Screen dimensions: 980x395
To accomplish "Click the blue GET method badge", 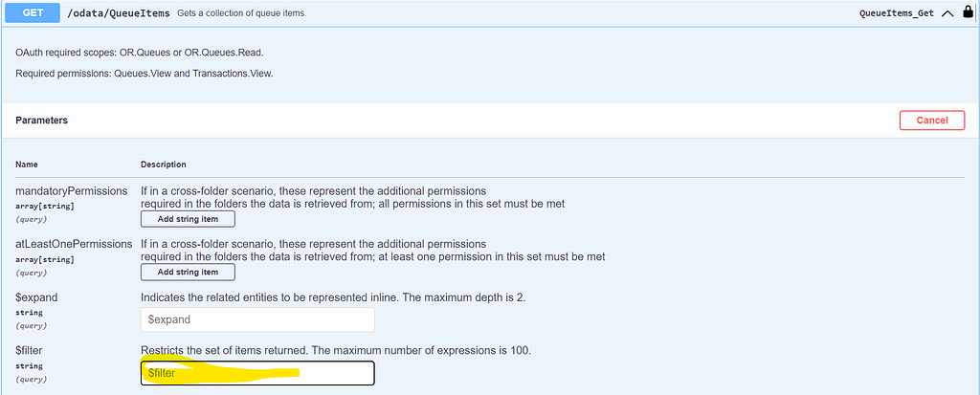I will pyautogui.click(x=30, y=12).
